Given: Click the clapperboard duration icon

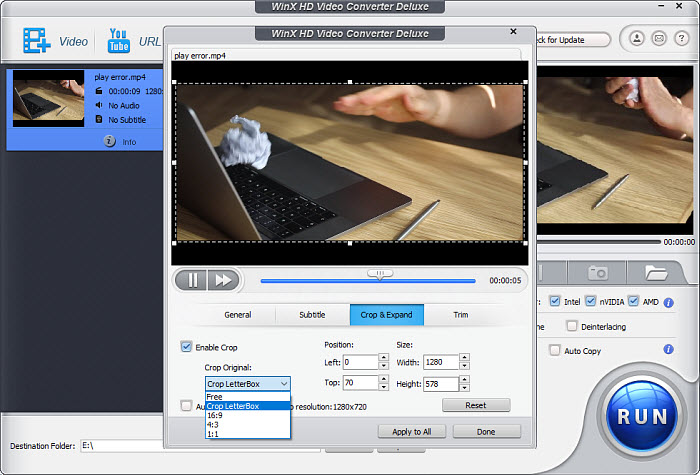Looking at the screenshot, I should click(99, 91).
